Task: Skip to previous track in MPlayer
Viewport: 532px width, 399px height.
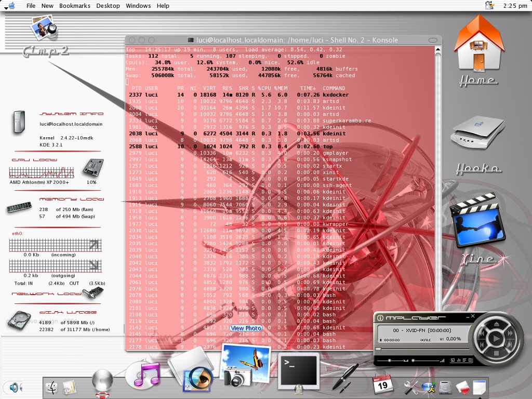Action: point(482,345)
